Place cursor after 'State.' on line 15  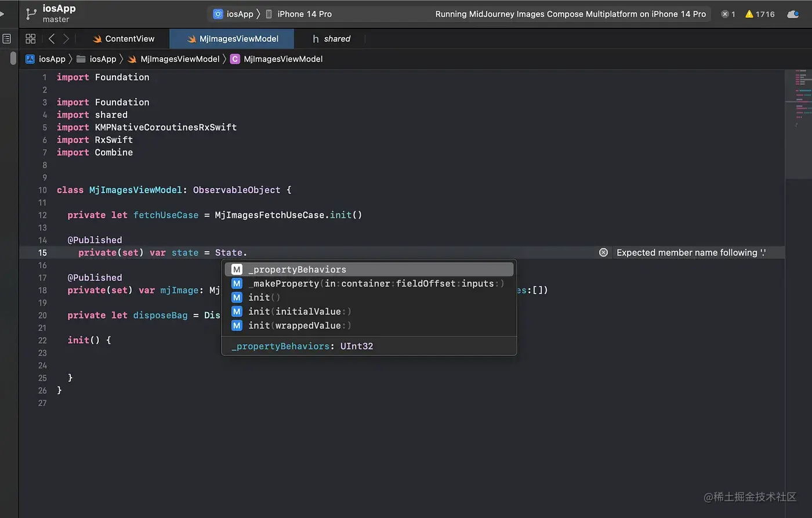tap(248, 252)
